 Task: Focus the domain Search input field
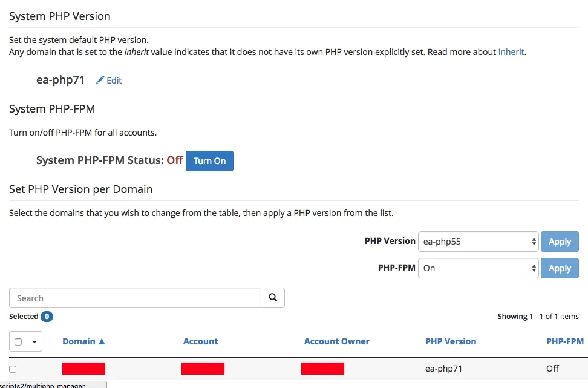135,298
